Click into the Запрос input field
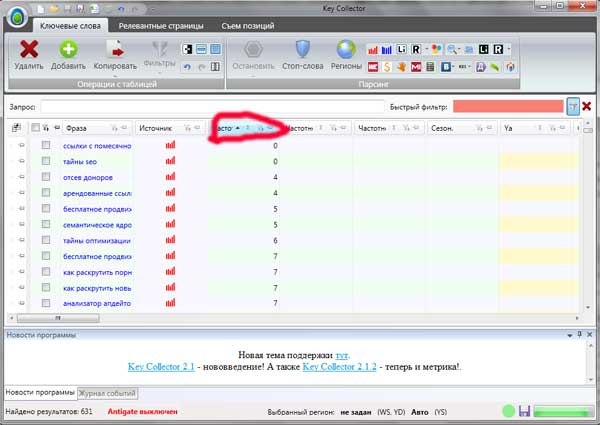This screenshot has width=600, height=425. [212, 107]
